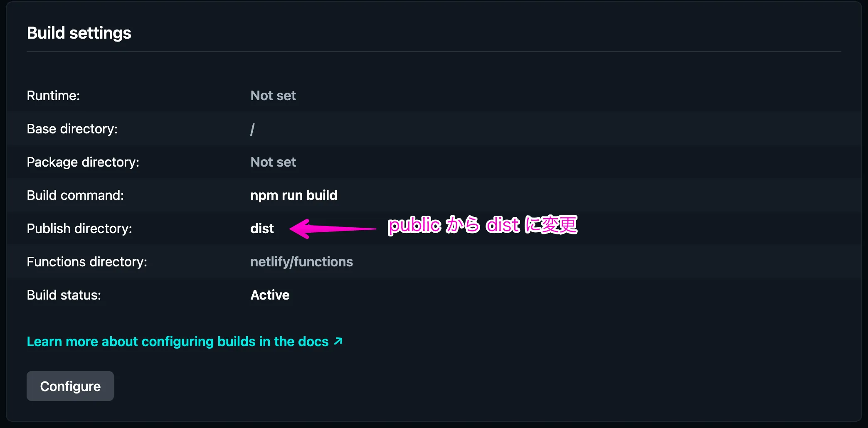
Task: Click the netlify/functions directory value
Action: point(301,261)
